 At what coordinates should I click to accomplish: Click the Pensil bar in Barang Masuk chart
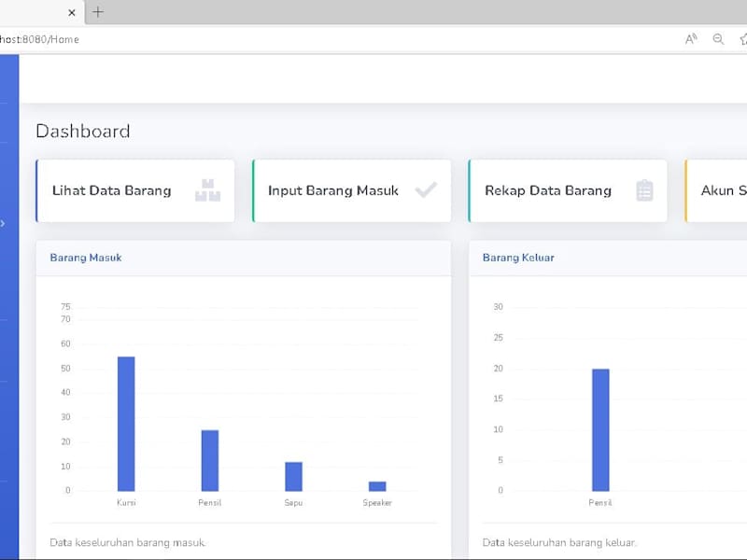[210, 460]
